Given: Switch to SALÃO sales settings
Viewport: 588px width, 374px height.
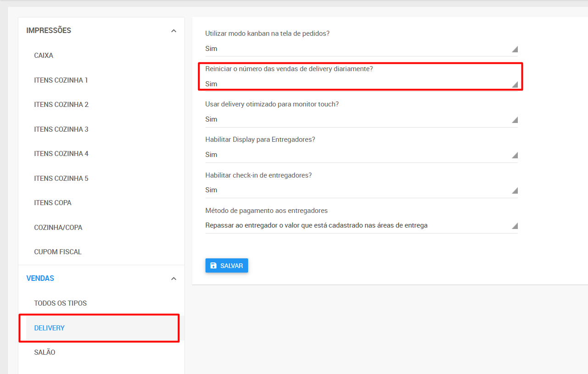Looking at the screenshot, I should (44, 352).
